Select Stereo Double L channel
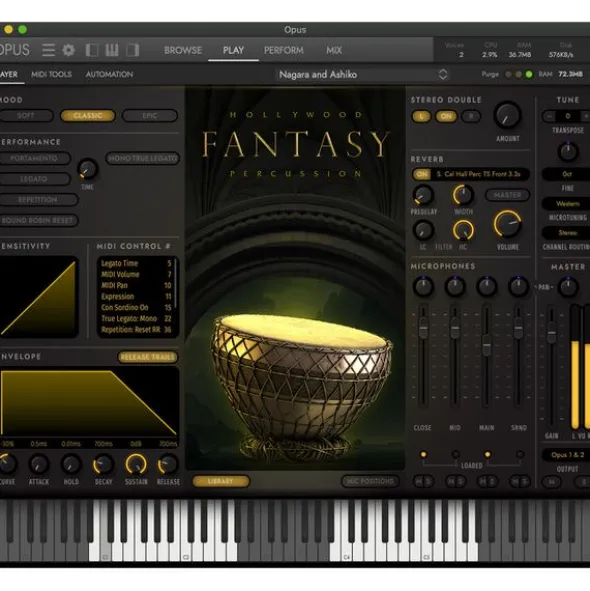 (421, 116)
